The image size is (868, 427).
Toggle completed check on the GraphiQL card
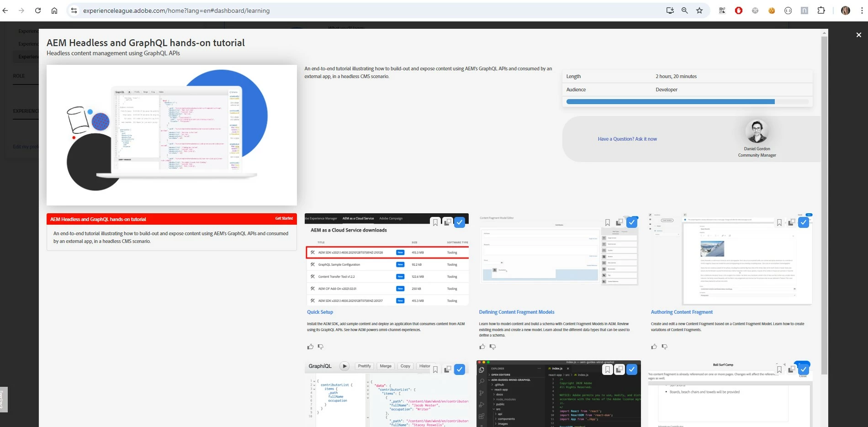coord(460,369)
